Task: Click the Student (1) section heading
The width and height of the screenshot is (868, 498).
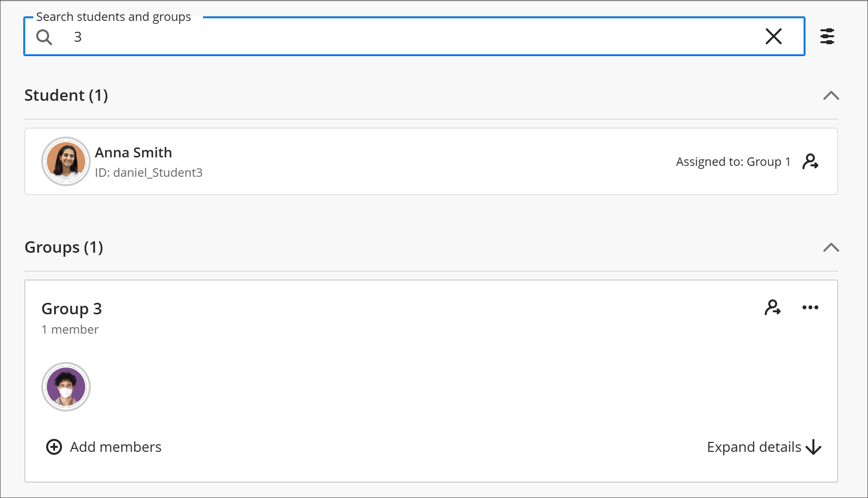Action: (x=66, y=95)
